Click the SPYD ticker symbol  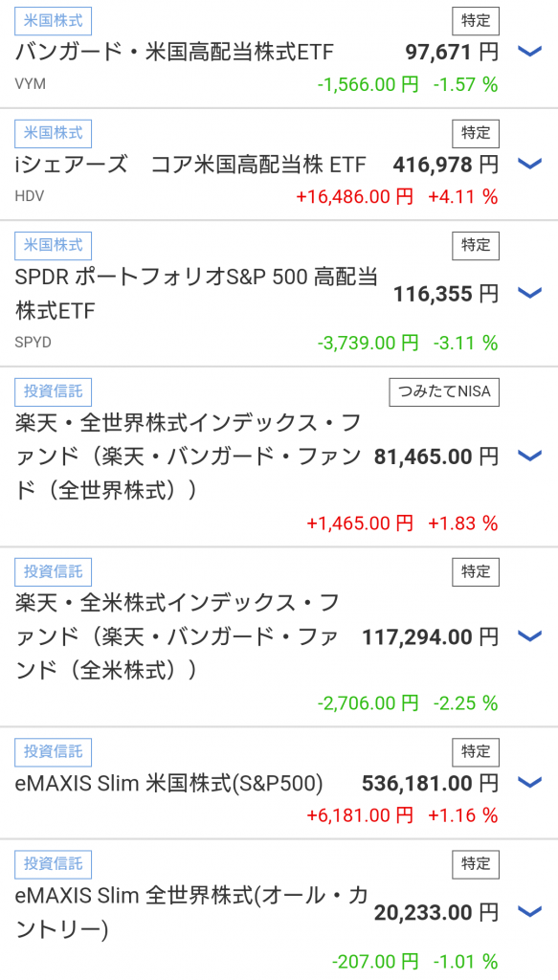pos(33,343)
